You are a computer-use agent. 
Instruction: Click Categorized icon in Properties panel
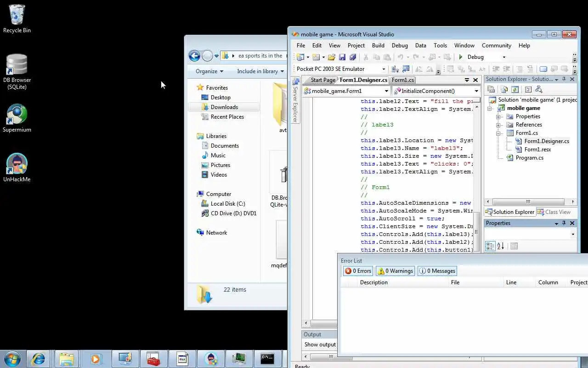pos(490,246)
